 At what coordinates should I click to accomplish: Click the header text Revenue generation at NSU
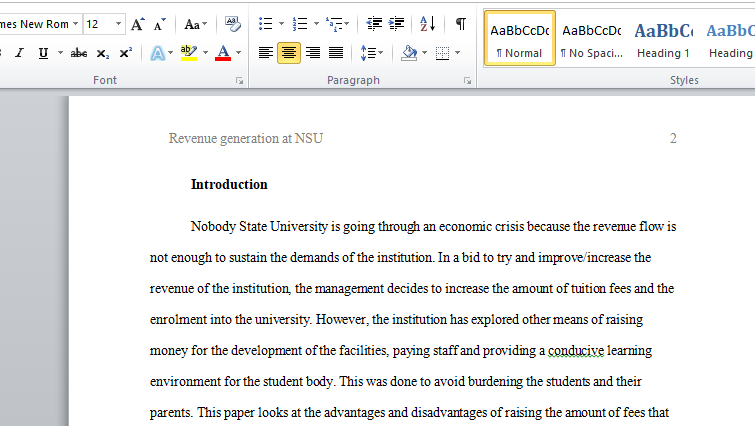point(246,138)
